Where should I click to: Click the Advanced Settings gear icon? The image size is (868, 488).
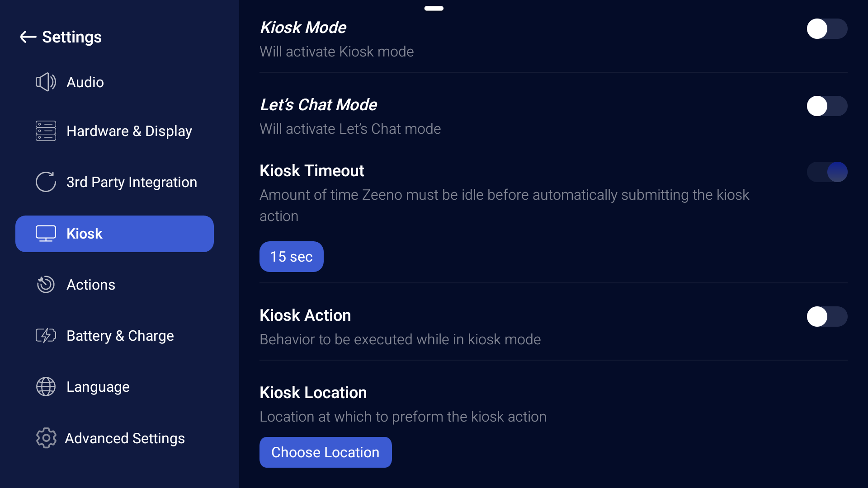46,438
